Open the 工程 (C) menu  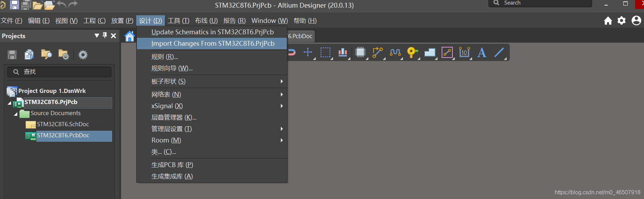94,21
